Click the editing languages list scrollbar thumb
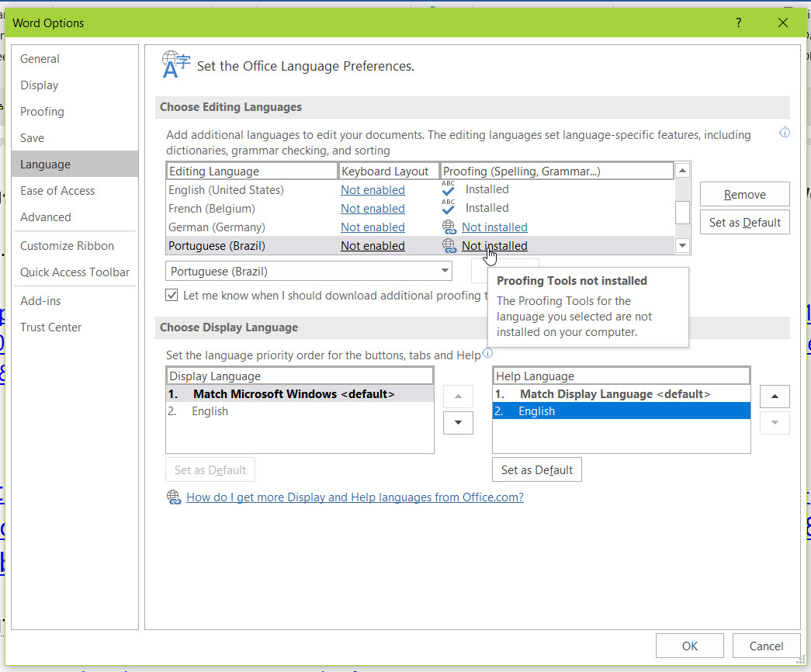Viewport: 811px width, 672px height. (682, 212)
